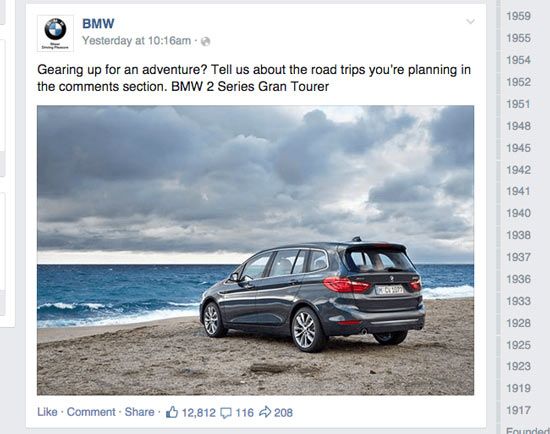Jump to 1951 in the timeline
550x434 pixels.
coord(518,104)
